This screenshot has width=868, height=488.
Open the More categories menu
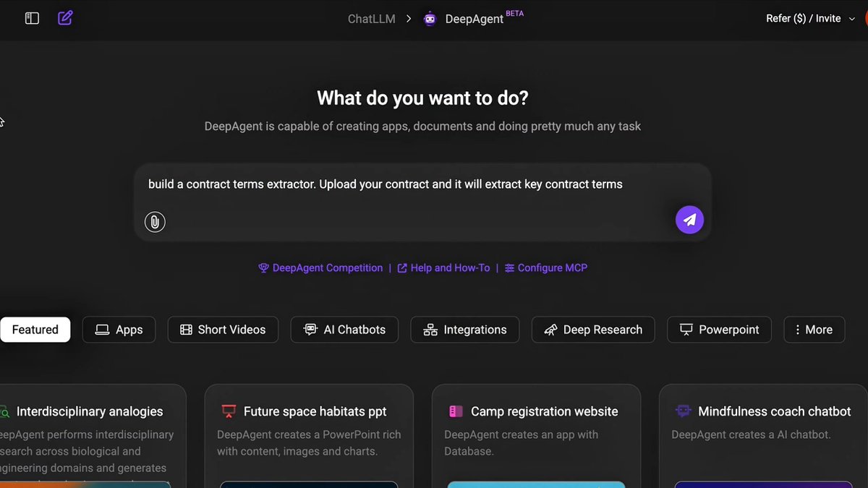click(x=813, y=330)
